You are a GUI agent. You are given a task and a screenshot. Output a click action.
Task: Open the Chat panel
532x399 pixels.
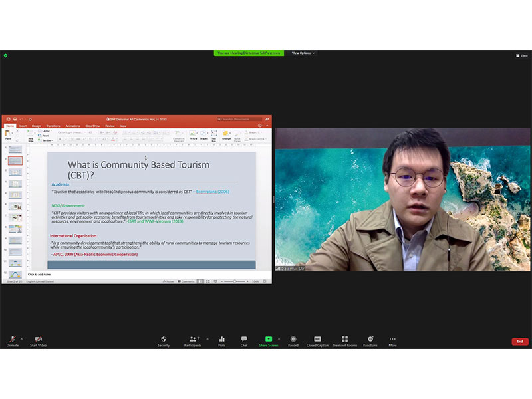[244, 340]
